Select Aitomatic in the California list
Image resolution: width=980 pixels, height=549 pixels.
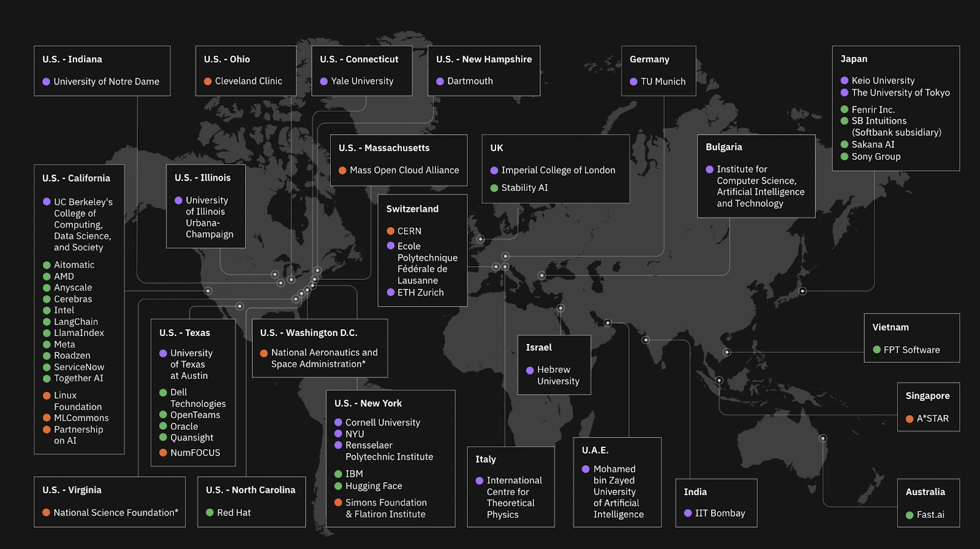click(x=69, y=265)
